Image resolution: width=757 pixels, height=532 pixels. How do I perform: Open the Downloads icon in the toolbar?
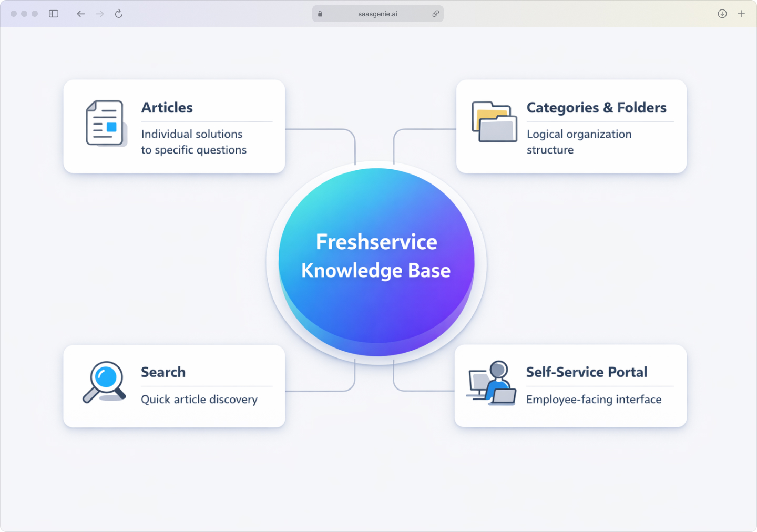(x=722, y=14)
